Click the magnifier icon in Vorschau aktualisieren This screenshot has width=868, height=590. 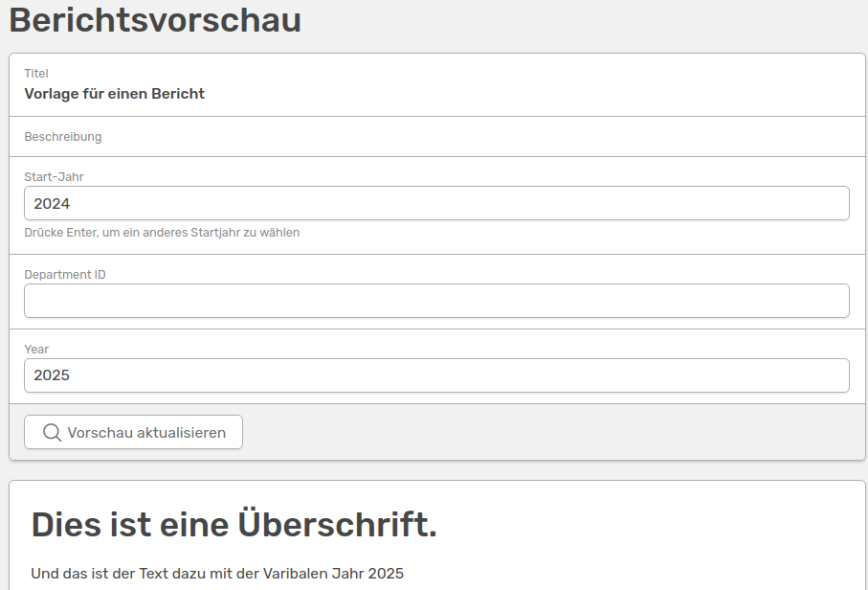52,433
